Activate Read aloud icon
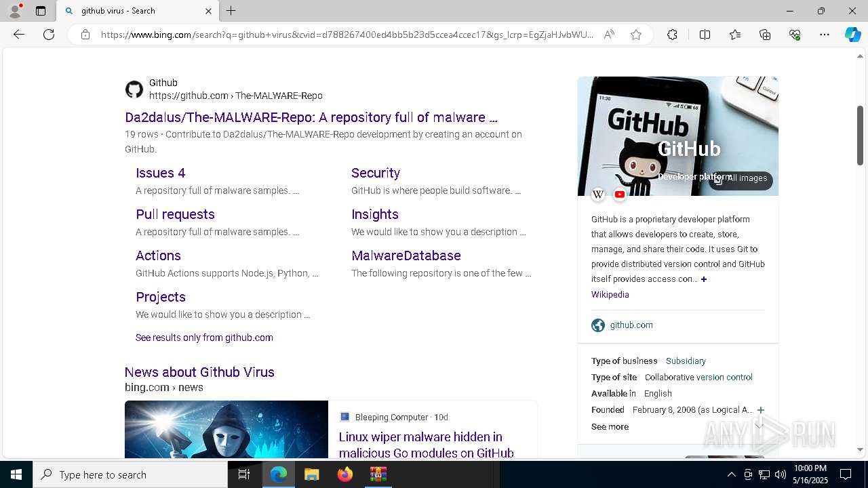 pyautogui.click(x=609, y=35)
